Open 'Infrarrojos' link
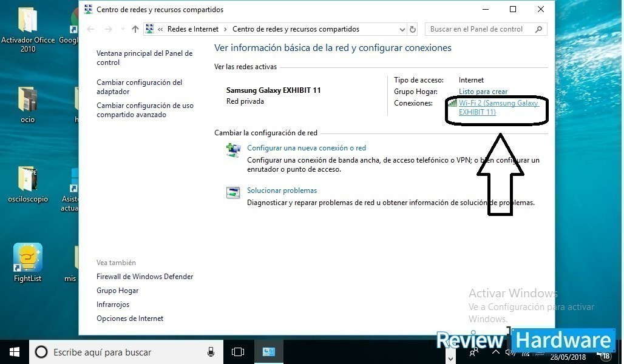The height and width of the screenshot is (364, 624). point(113,305)
